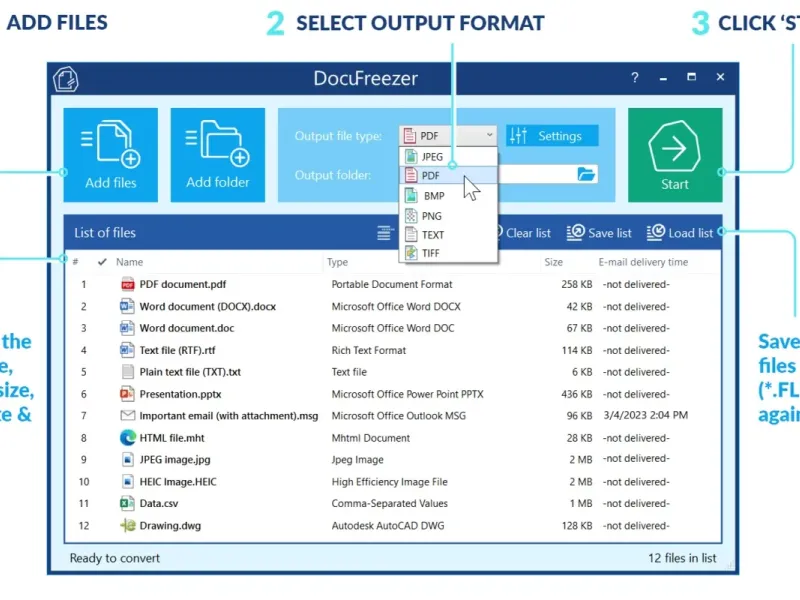Select PDF in the dropdown list
This screenshot has width=800, height=600.
447,176
